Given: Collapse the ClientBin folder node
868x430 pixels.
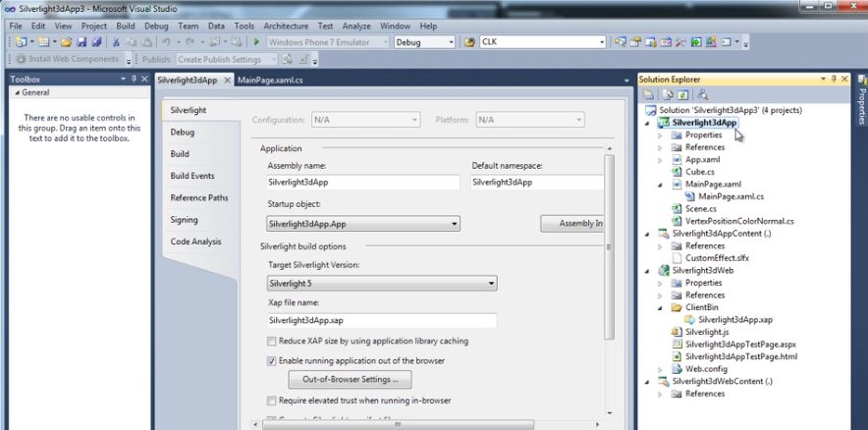Looking at the screenshot, I should (660, 307).
